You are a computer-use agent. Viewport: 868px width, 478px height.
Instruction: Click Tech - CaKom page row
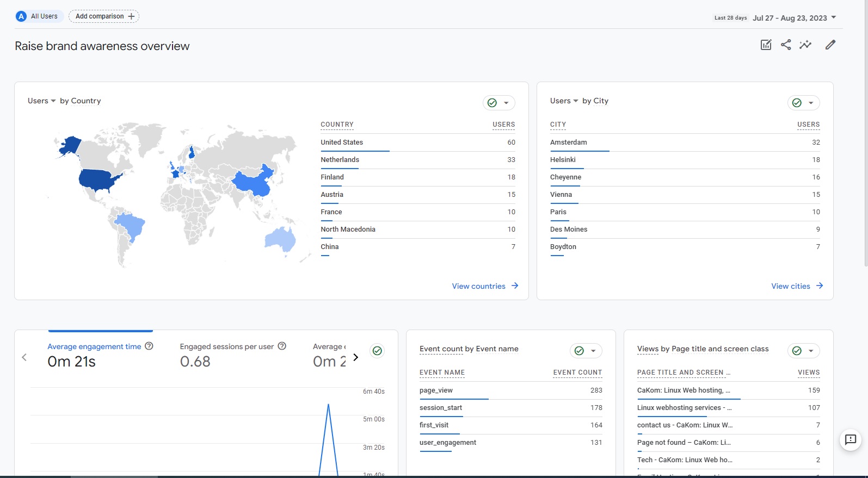[729, 460]
